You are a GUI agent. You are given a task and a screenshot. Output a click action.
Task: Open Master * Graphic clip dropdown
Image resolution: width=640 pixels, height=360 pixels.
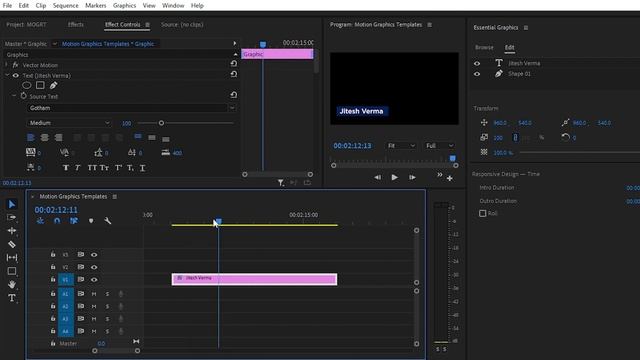(54, 44)
